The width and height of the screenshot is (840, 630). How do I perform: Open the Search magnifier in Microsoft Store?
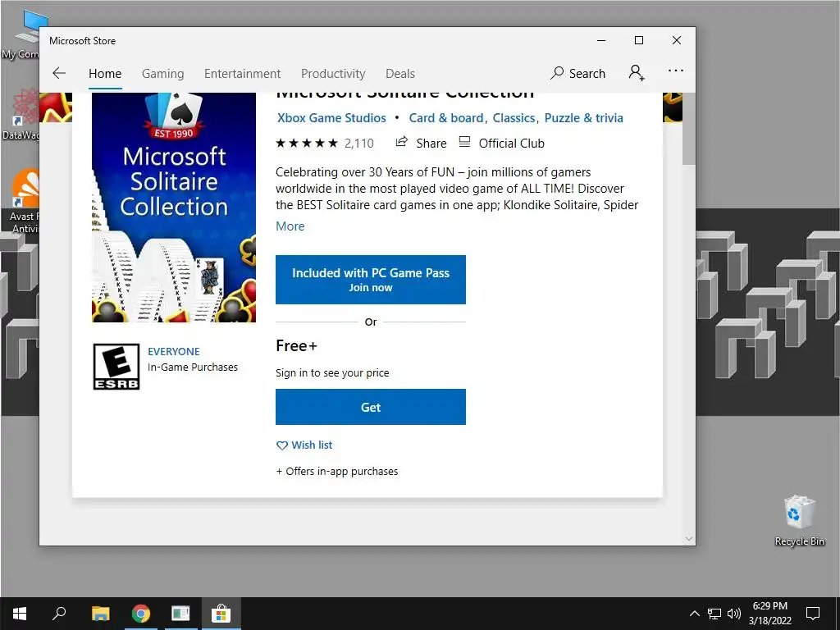tap(557, 73)
